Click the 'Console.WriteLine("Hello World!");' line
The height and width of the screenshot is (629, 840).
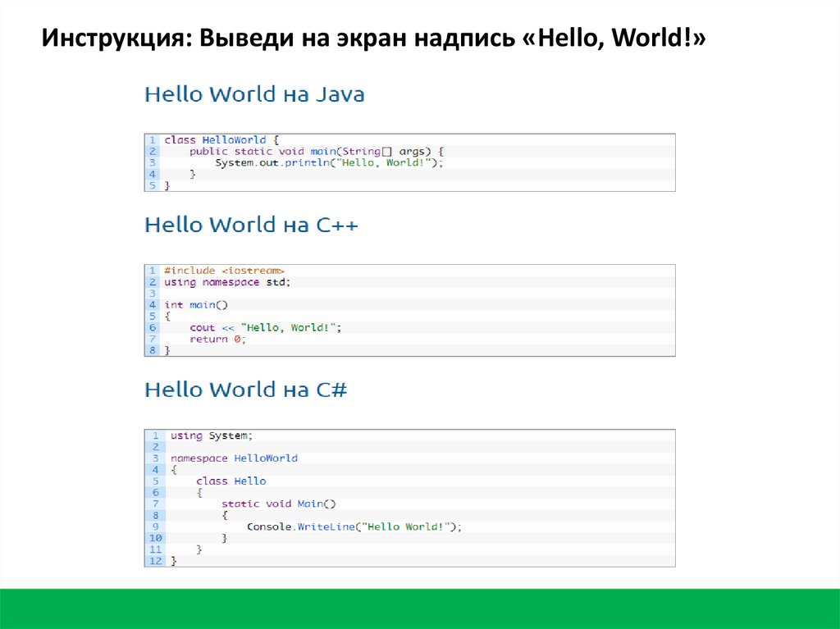coord(354,526)
